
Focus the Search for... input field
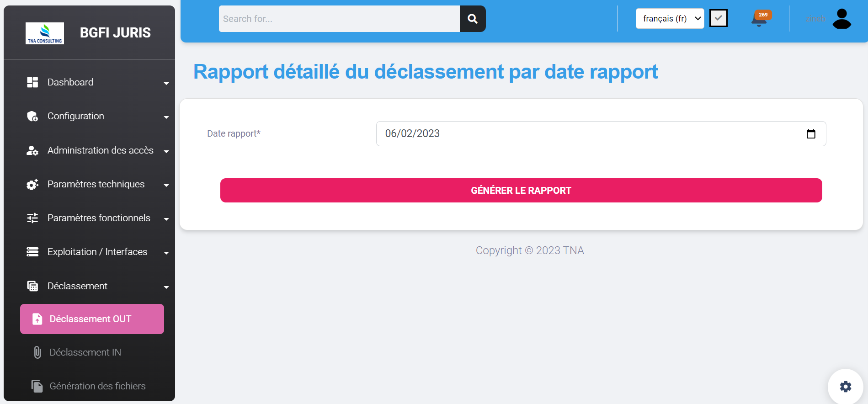339,19
